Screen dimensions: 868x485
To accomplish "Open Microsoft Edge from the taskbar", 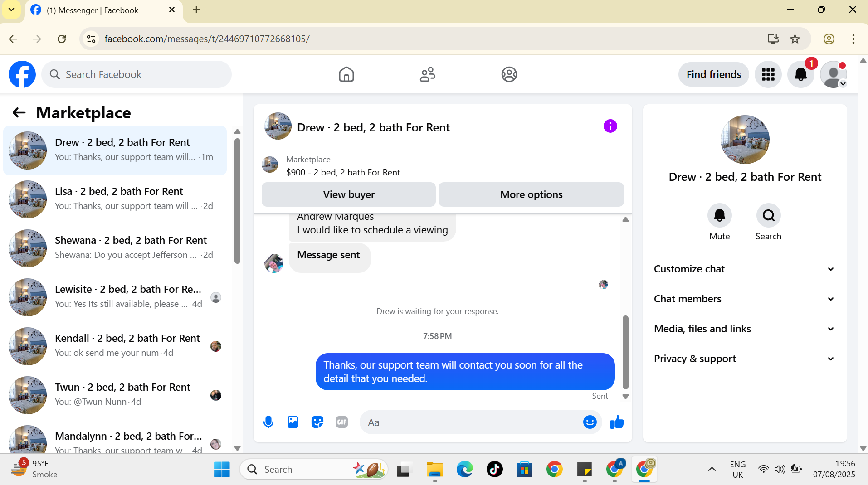I will [x=464, y=470].
